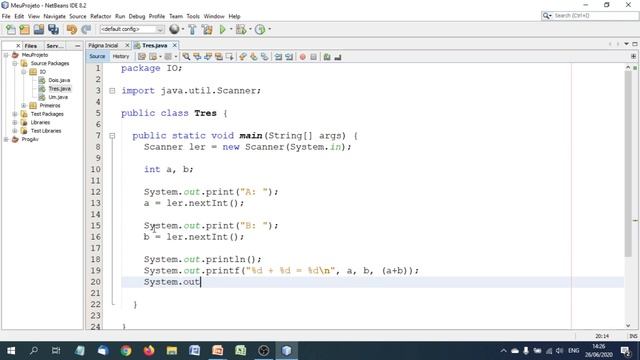Viewport: 640px width, 360px height.
Task: Click Find Next Occurrence icon
Action: [x=208, y=57]
